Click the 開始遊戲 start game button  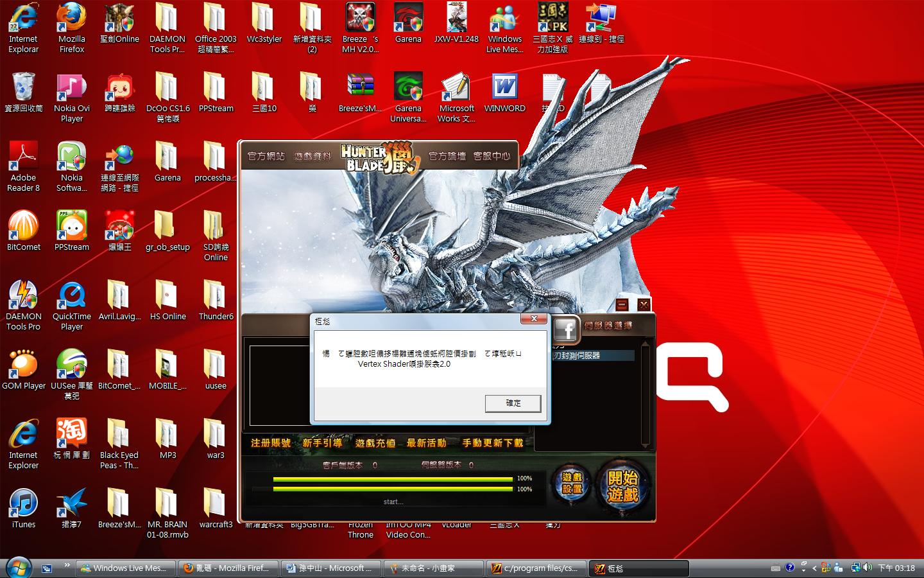click(622, 486)
